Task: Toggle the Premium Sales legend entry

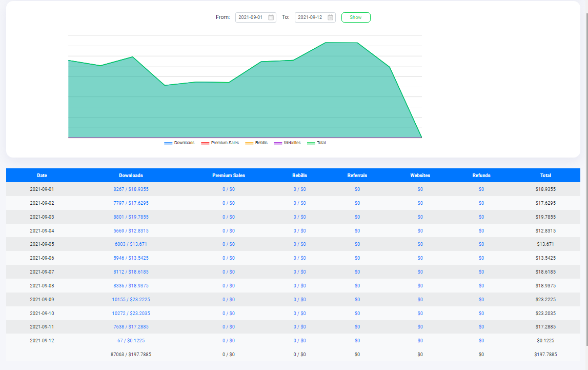Action: (x=220, y=143)
